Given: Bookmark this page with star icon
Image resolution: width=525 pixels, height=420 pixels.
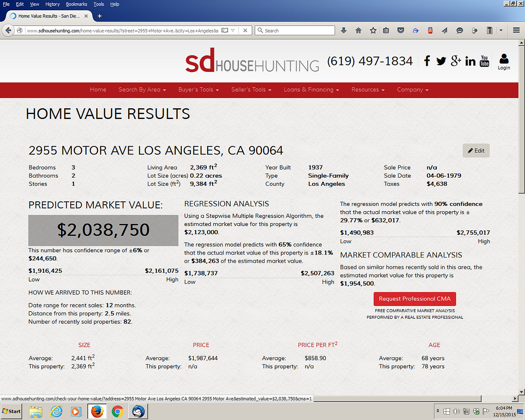Looking at the screenshot, I should (x=373, y=31).
